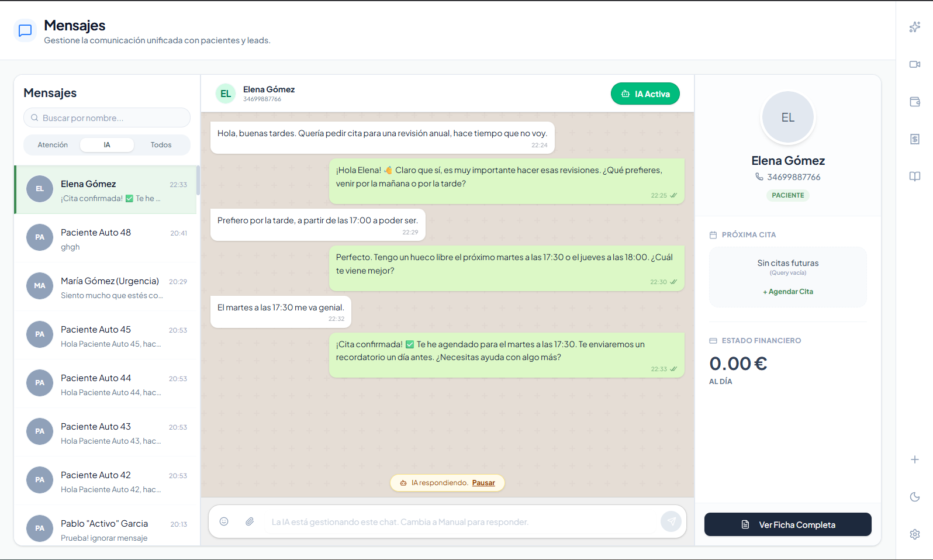The image size is (933, 560).
Task: Click the Pausar link to pause AI
Action: point(483,483)
